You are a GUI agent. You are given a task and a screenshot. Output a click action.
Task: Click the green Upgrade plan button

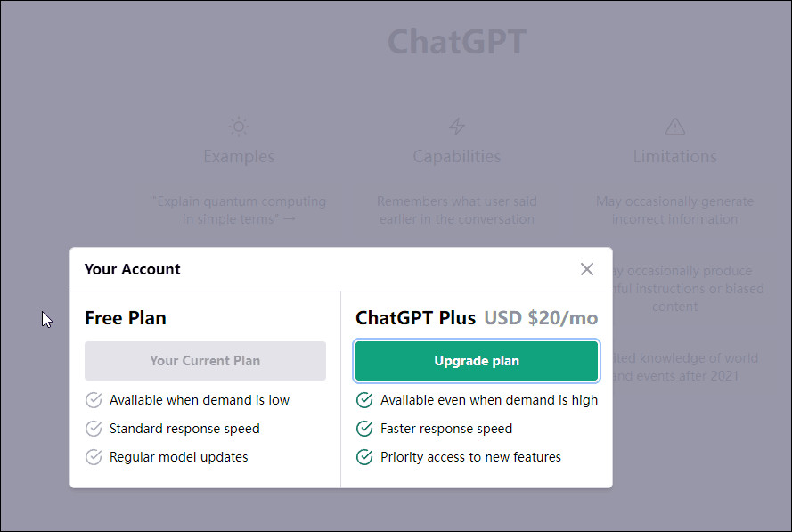pos(477,361)
